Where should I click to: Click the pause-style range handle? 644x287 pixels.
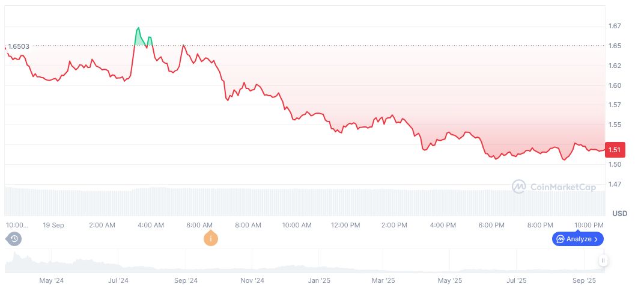pos(603,261)
